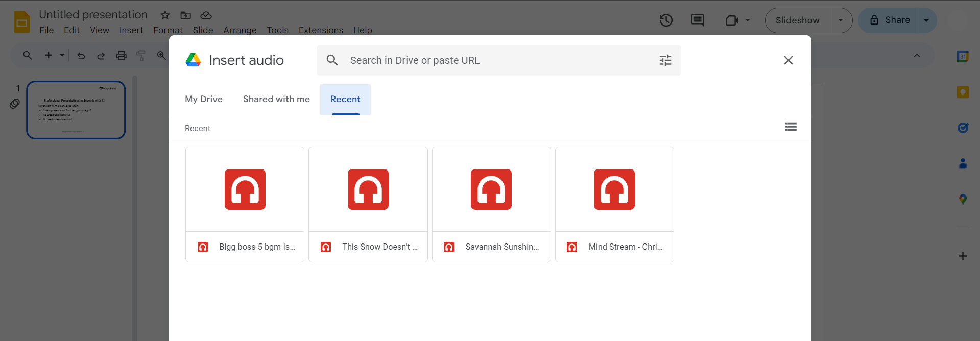Click the Slideshow button

click(x=797, y=20)
